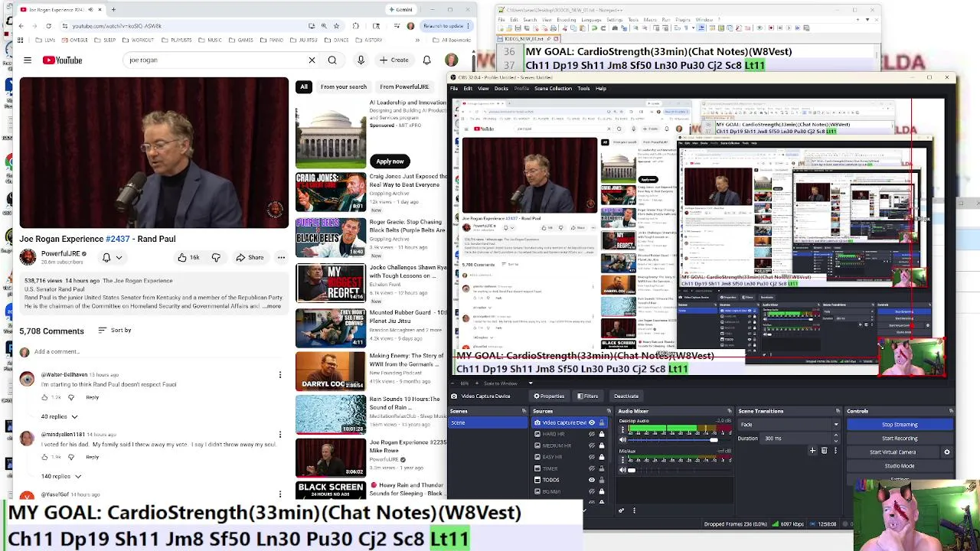The height and width of the screenshot is (551, 980).
Task: Go to YouTube home via logo
Action: (62, 60)
